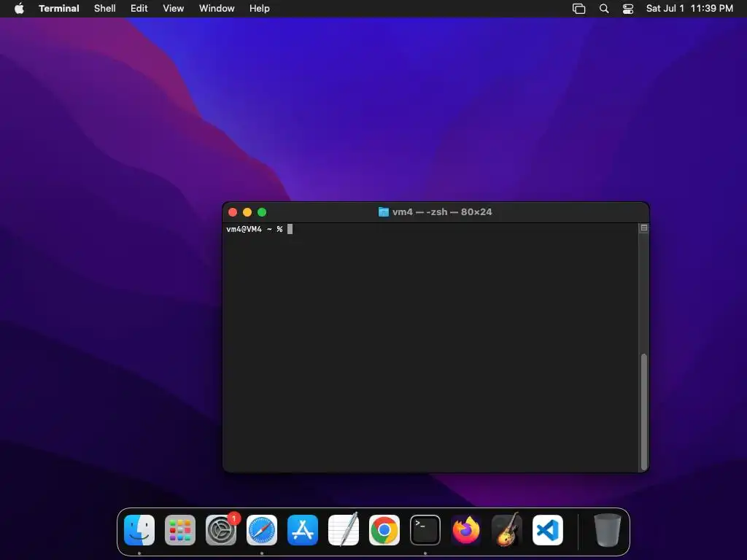The width and height of the screenshot is (747, 560).
Task: Click the date and time in menu bar
Action: [x=689, y=9]
